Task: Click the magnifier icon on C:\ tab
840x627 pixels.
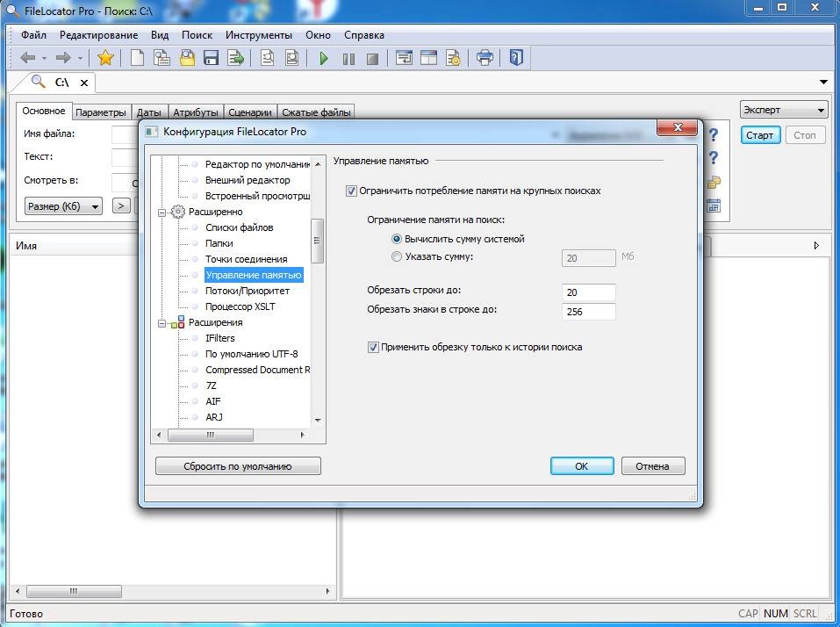Action: tap(38, 82)
